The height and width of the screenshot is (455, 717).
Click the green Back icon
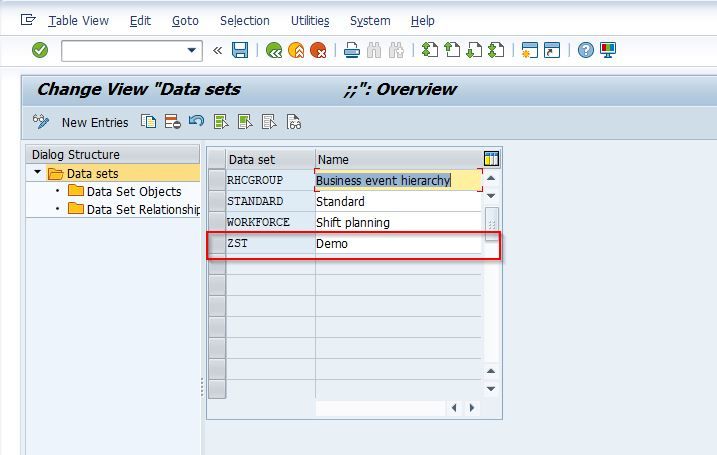pos(274,50)
